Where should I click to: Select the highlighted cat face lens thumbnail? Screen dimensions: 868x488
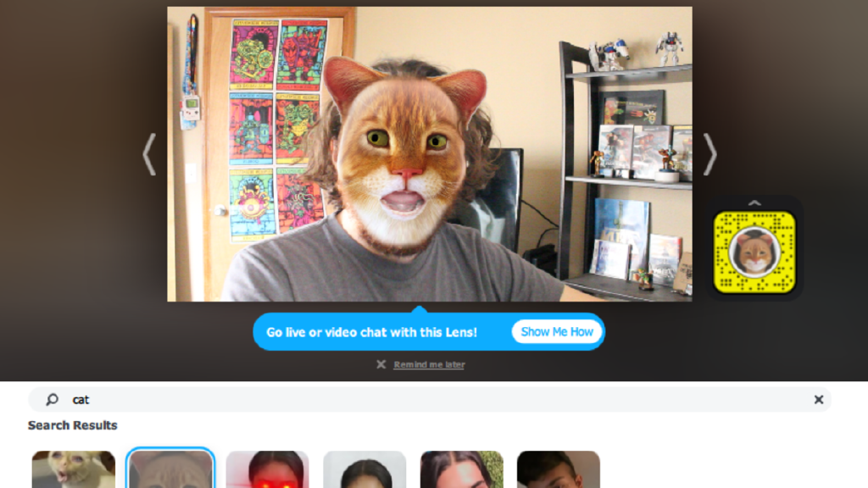(170, 469)
